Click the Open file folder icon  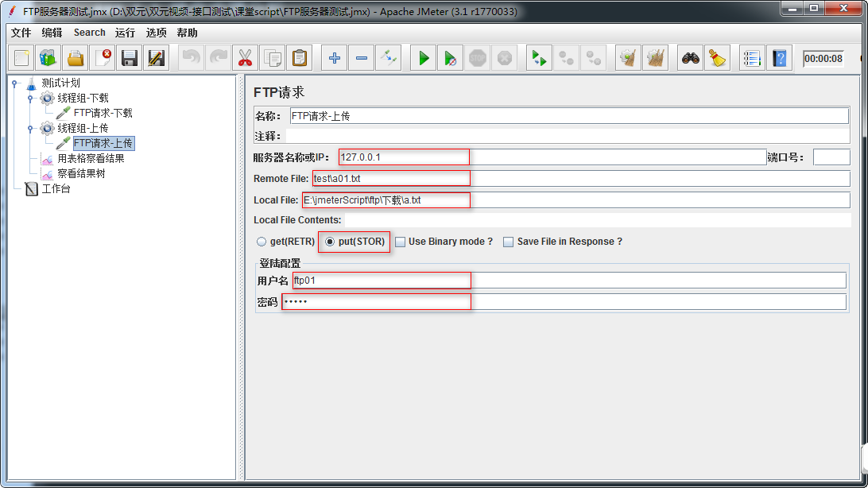coord(76,58)
